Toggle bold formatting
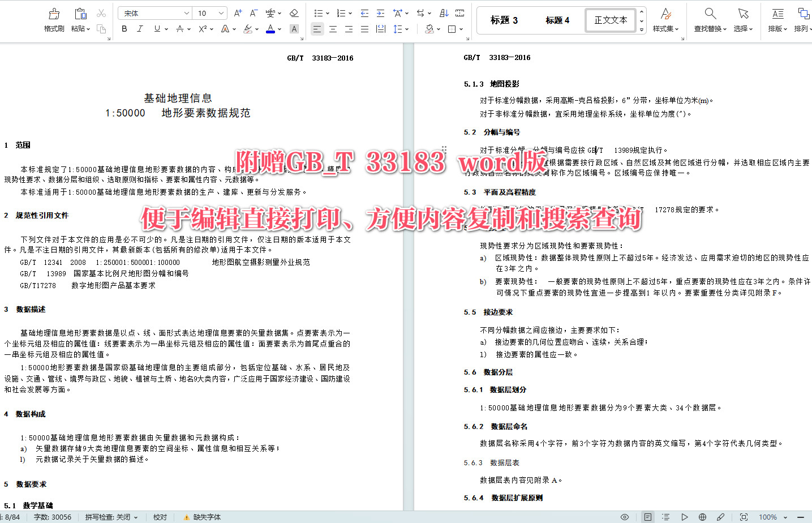The image size is (812, 523). [124, 29]
